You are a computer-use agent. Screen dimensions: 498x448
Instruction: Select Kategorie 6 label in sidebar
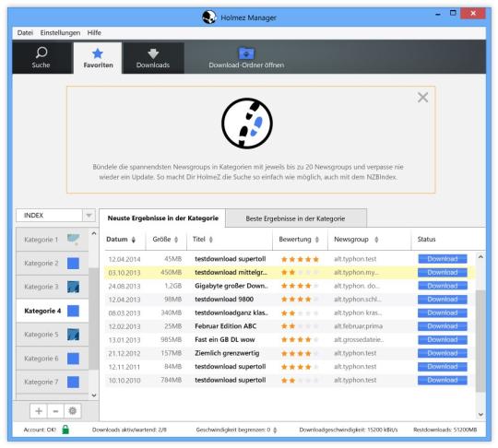point(41,359)
